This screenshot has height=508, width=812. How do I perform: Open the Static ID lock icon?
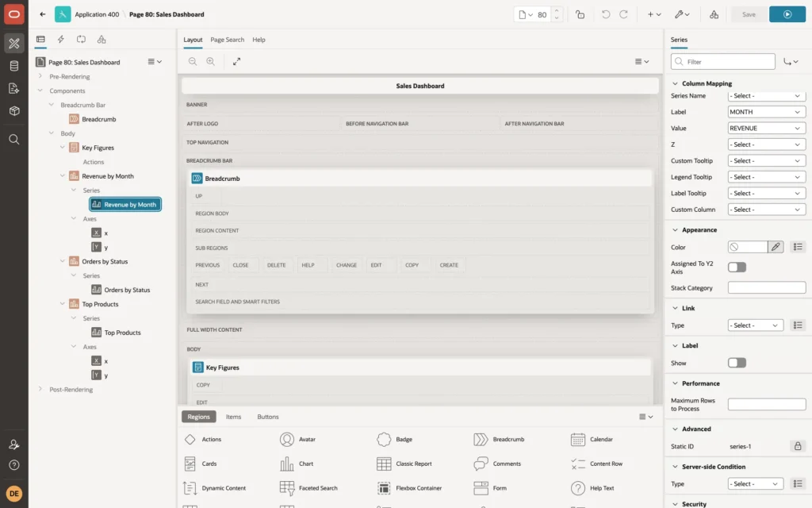point(798,446)
